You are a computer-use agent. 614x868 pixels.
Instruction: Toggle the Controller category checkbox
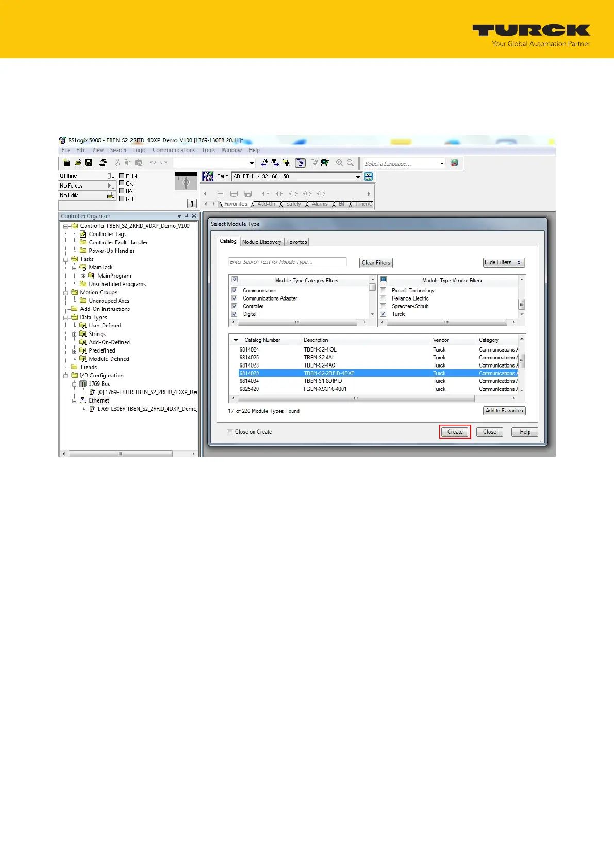tap(234, 306)
